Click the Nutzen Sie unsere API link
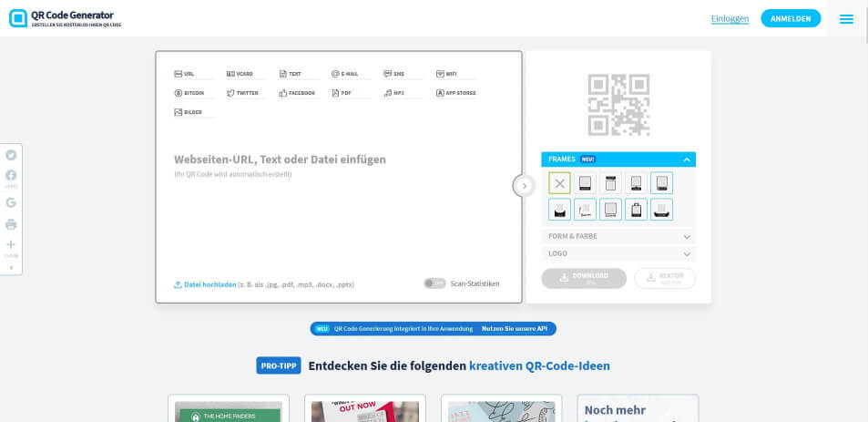This screenshot has height=422, width=868. [515, 329]
